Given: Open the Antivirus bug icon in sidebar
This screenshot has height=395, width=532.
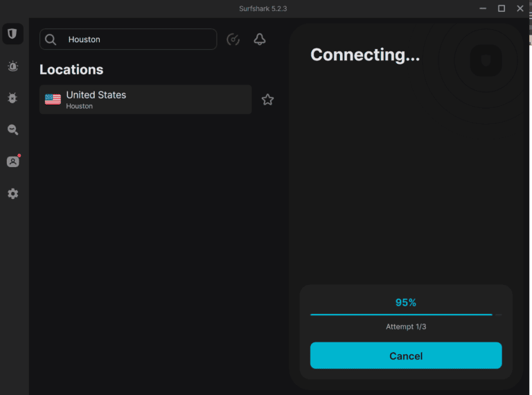Looking at the screenshot, I should pos(12,98).
